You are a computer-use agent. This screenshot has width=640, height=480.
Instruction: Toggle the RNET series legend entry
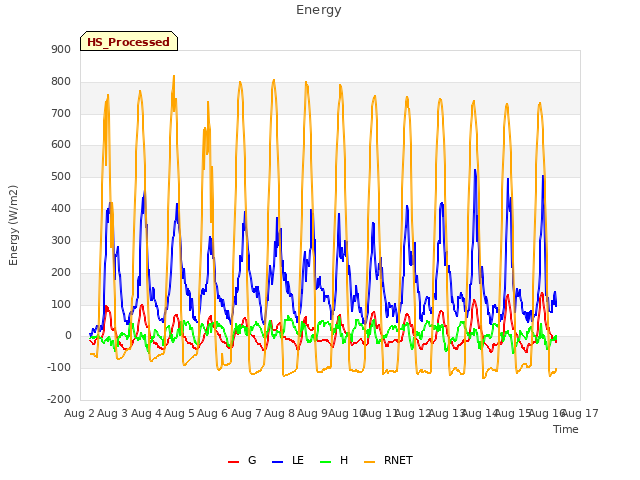pyautogui.click(x=388, y=460)
